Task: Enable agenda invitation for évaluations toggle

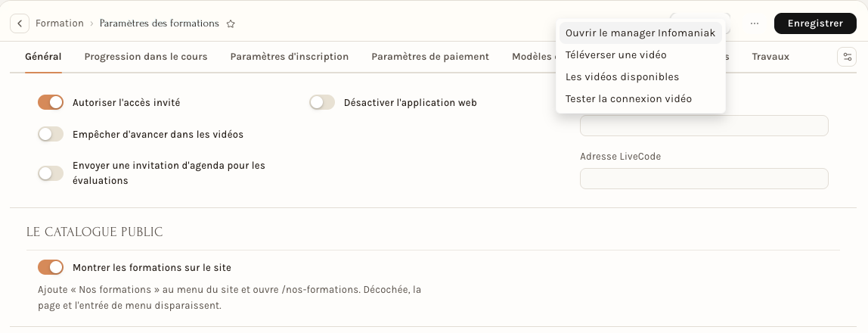Action: point(51,173)
